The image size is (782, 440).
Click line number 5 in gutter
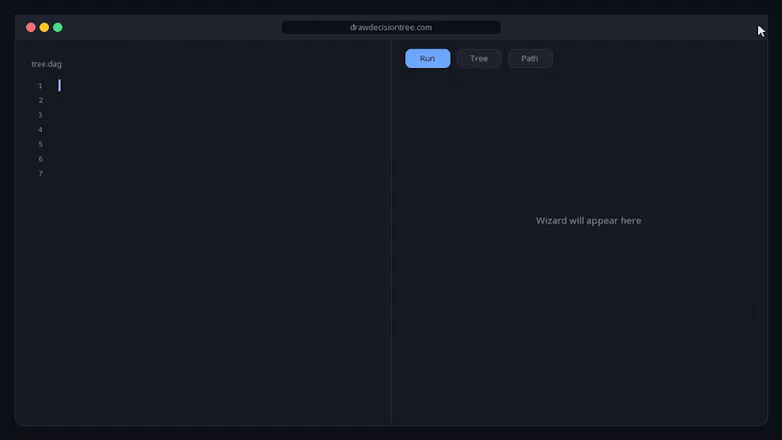pyautogui.click(x=40, y=144)
